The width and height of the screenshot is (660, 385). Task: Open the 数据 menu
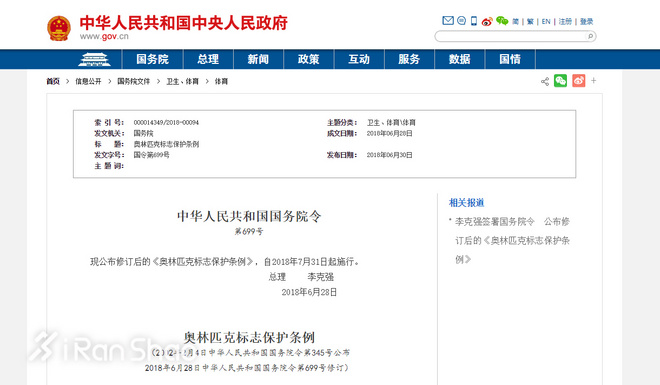(460, 59)
